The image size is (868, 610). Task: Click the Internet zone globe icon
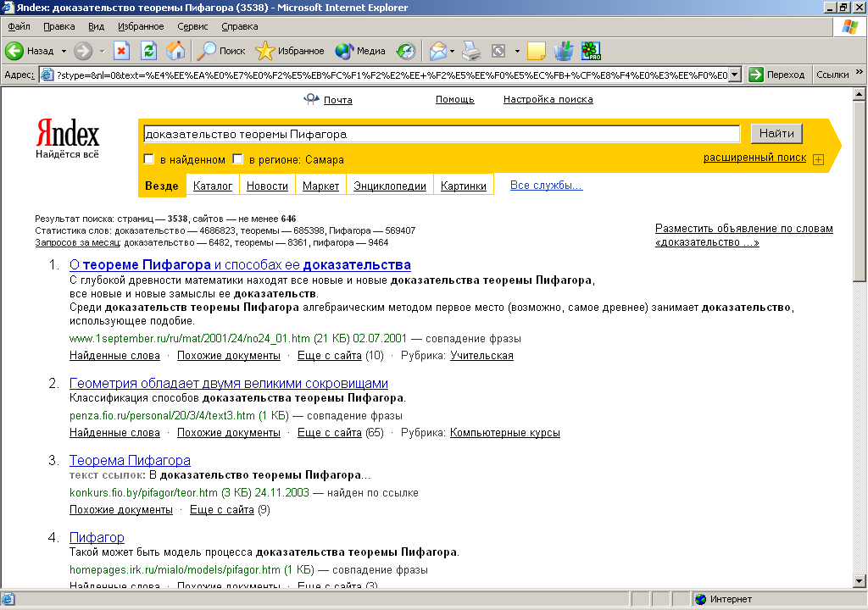coord(701,599)
